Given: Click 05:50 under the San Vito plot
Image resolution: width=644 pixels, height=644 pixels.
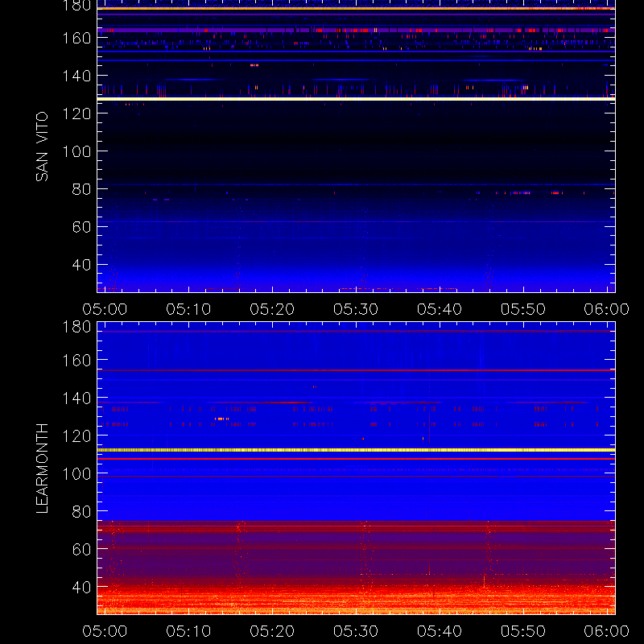Looking at the screenshot, I should [x=523, y=309].
